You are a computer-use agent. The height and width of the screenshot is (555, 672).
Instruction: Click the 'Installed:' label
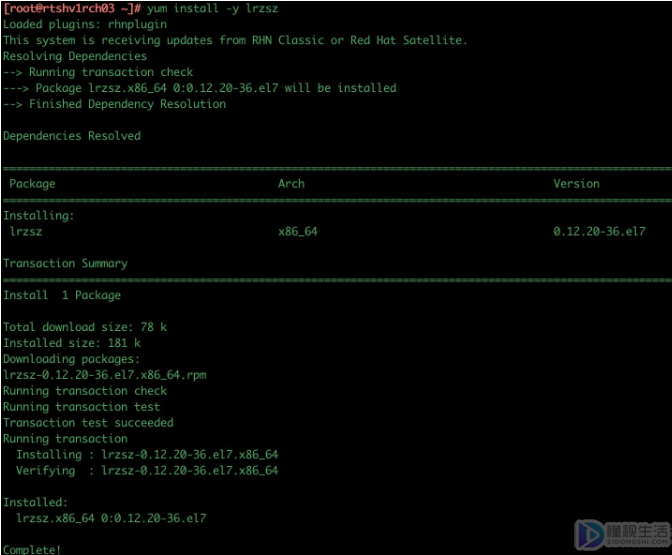click(x=35, y=503)
